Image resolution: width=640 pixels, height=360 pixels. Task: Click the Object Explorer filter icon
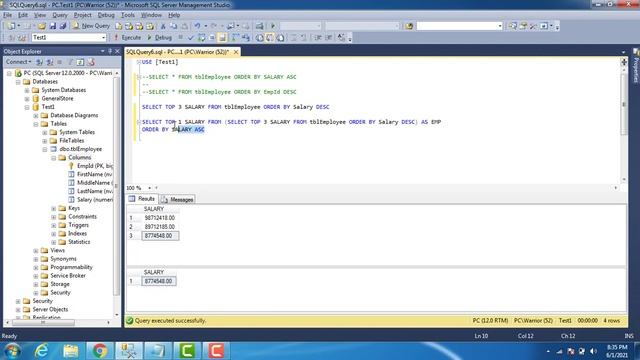(x=70, y=62)
